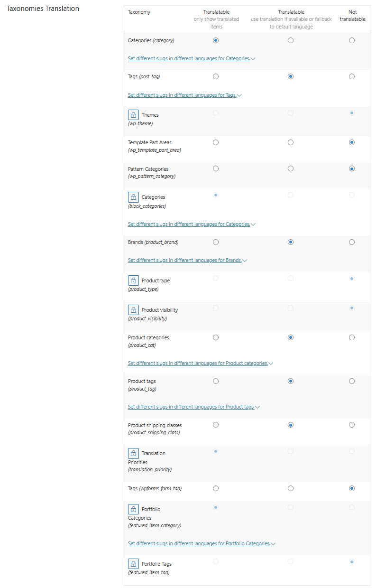The image size is (376, 588).
Task: Click the lock icon next to block_categories Categories
Action: 133,197
